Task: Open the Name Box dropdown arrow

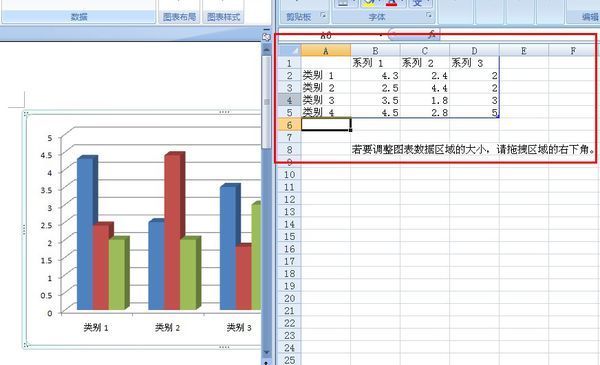Action: [381, 35]
